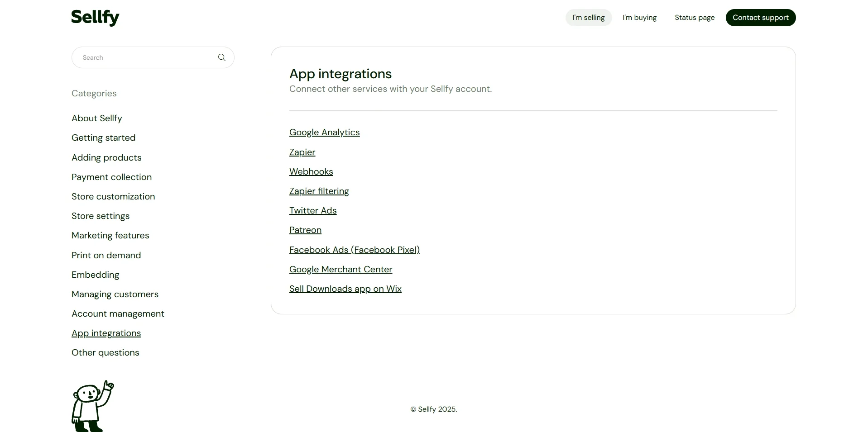Click the Contact support button
Image resolution: width=868 pixels, height=432 pixels.
point(761,18)
